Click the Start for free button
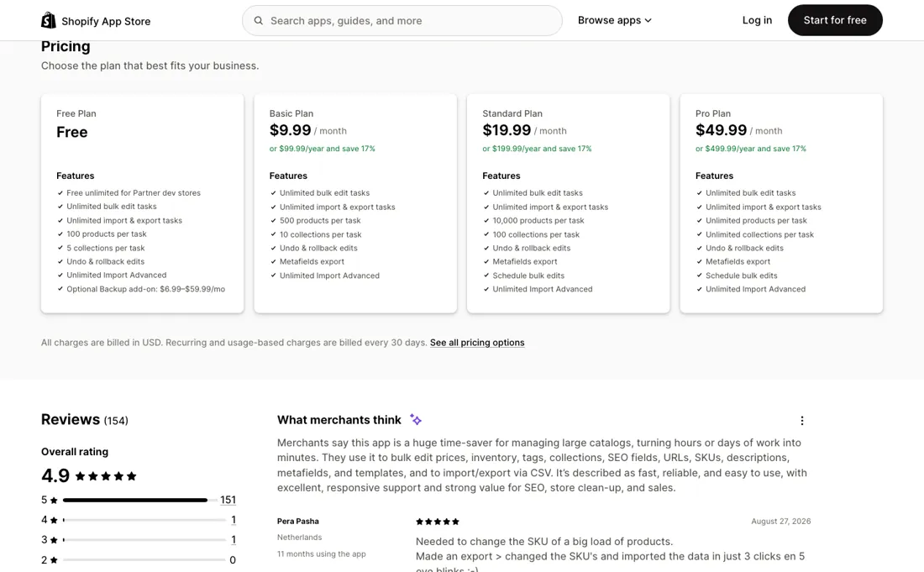This screenshot has width=924, height=572. (x=835, y=20)
